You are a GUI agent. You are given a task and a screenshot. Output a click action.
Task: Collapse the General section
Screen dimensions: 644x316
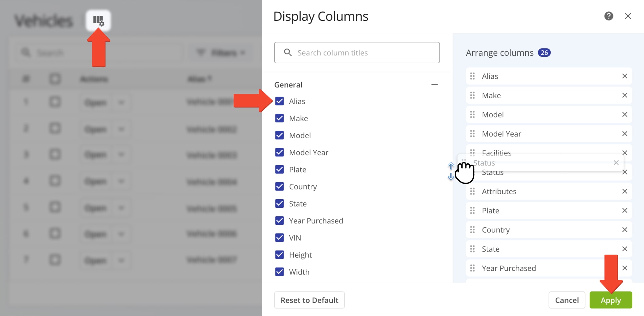(435, 85)
